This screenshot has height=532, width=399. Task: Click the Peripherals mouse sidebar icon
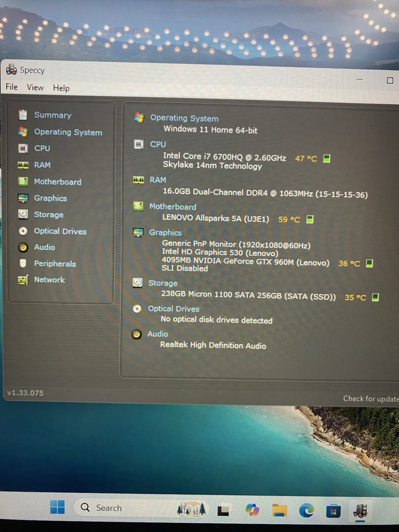click(23, 263)
